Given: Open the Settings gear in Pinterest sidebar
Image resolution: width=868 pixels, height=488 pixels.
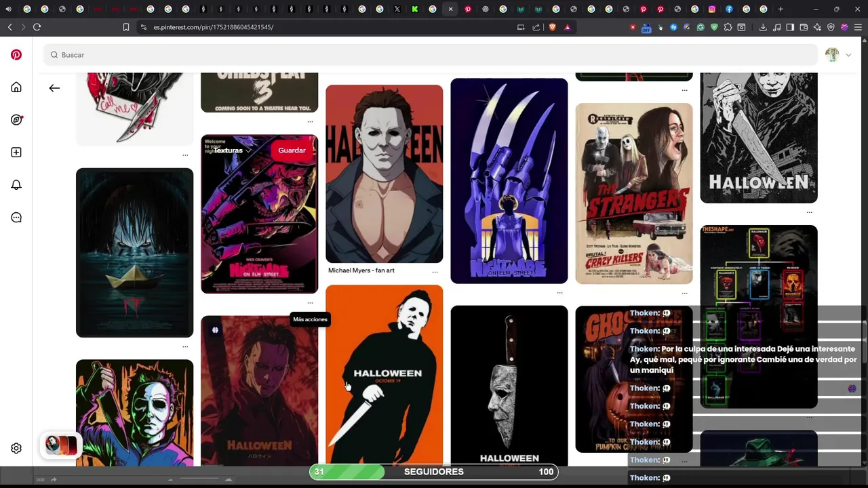Looking at the screenshot, I should 16,448.
